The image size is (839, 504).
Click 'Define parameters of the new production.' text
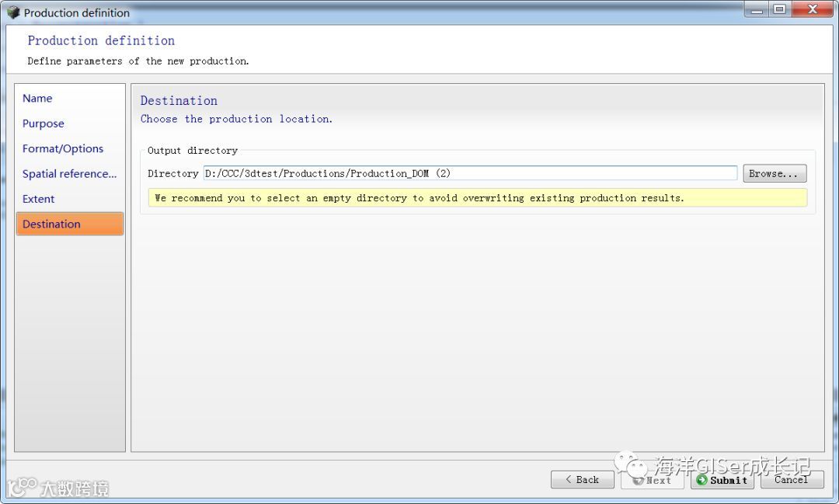pyautogui.click(x=138, y=61)
